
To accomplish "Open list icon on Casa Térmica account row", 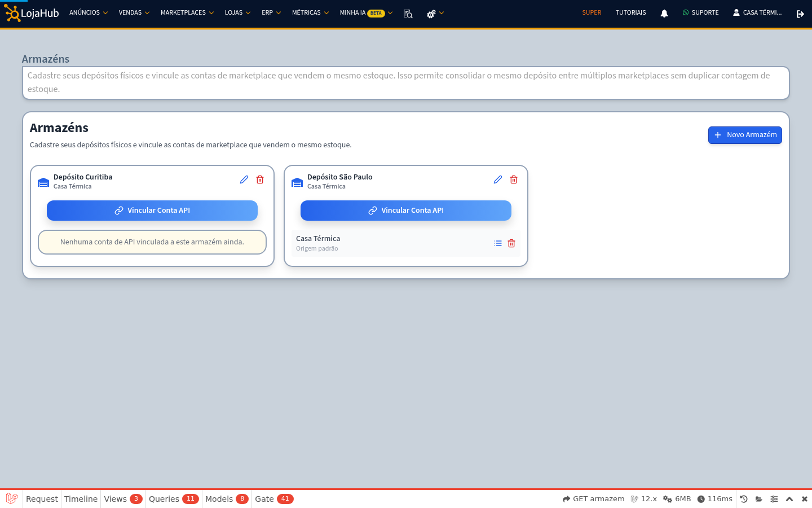I will tap(498, 243).
